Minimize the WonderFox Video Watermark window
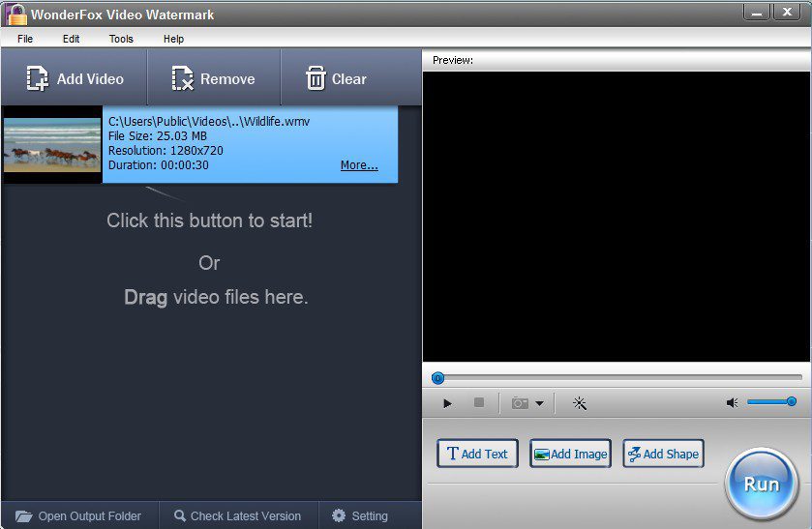This screenshot has width=812, height=529. point(757,13)
